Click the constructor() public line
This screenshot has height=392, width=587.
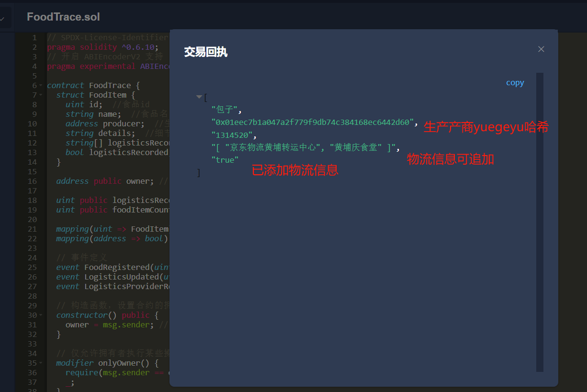pyautogui.click(x=107, y=315)
